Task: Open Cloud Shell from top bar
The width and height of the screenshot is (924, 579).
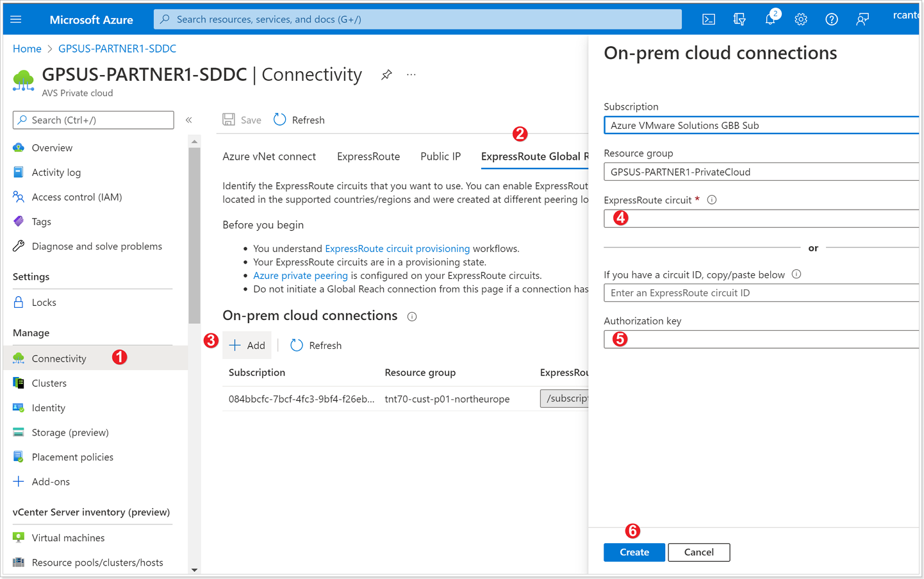Action: (709, 19)
